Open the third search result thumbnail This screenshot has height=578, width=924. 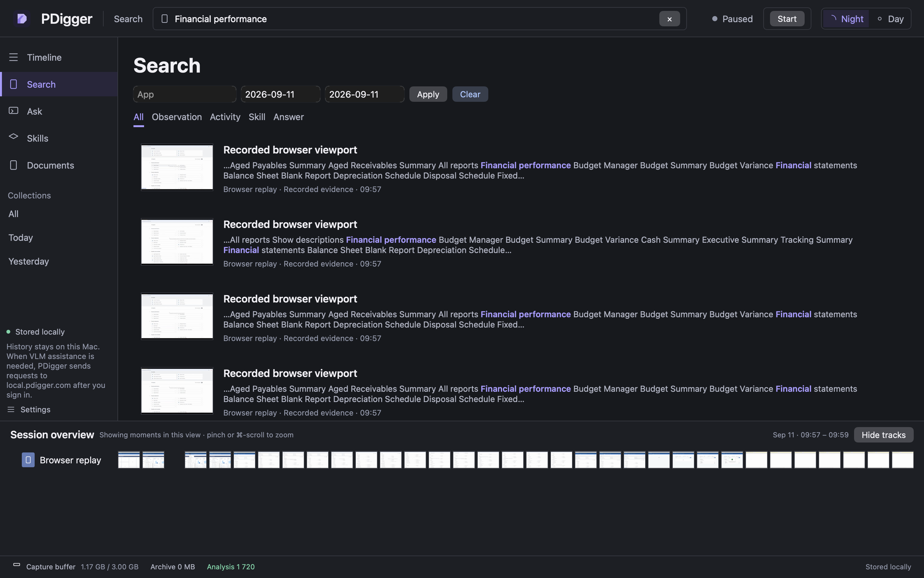(177, 316)
